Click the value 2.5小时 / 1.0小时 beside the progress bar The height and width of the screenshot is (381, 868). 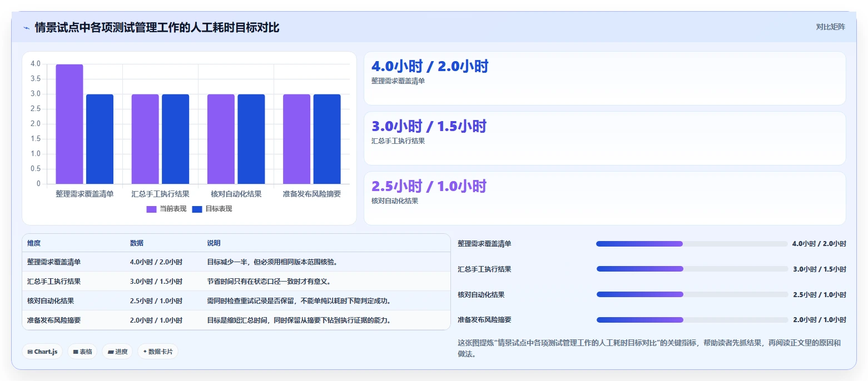[820, 295]
